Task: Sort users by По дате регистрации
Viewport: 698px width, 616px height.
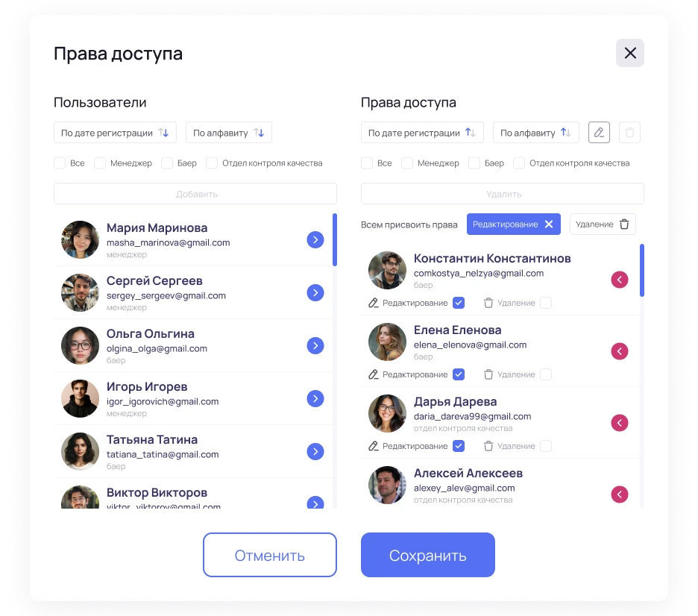Action: tap(115, 133)
